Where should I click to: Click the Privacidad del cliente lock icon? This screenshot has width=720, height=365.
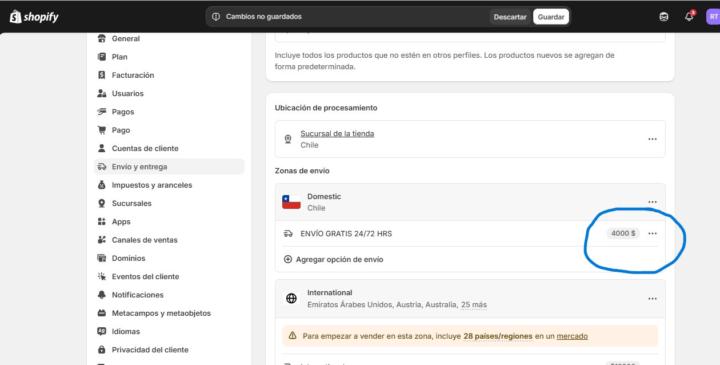(101, 350)
